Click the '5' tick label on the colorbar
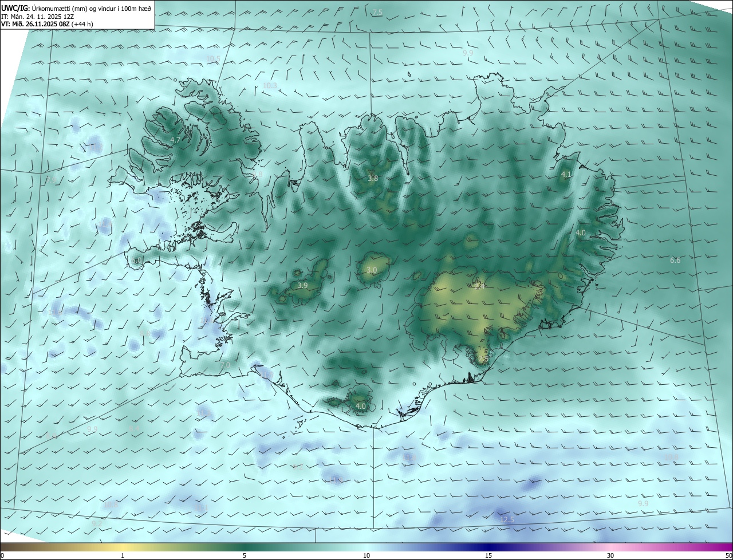 pyautogui.click(x=245, y=555)
